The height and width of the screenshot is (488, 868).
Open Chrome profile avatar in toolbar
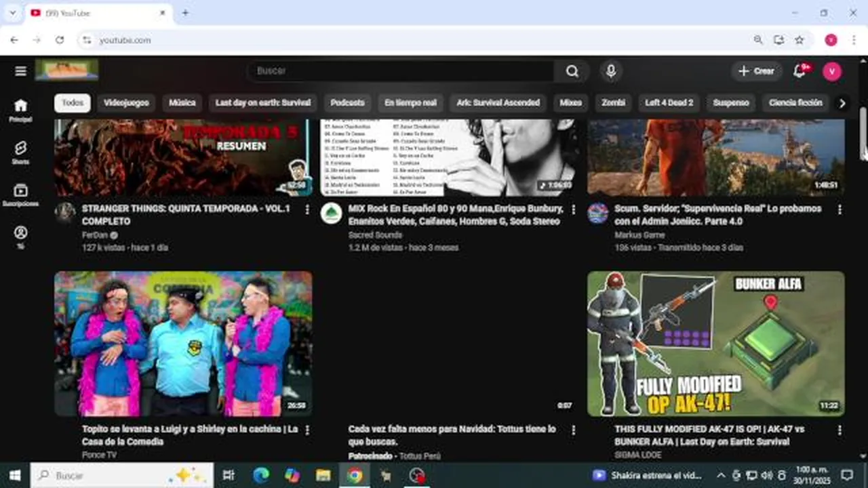[831, 40]
